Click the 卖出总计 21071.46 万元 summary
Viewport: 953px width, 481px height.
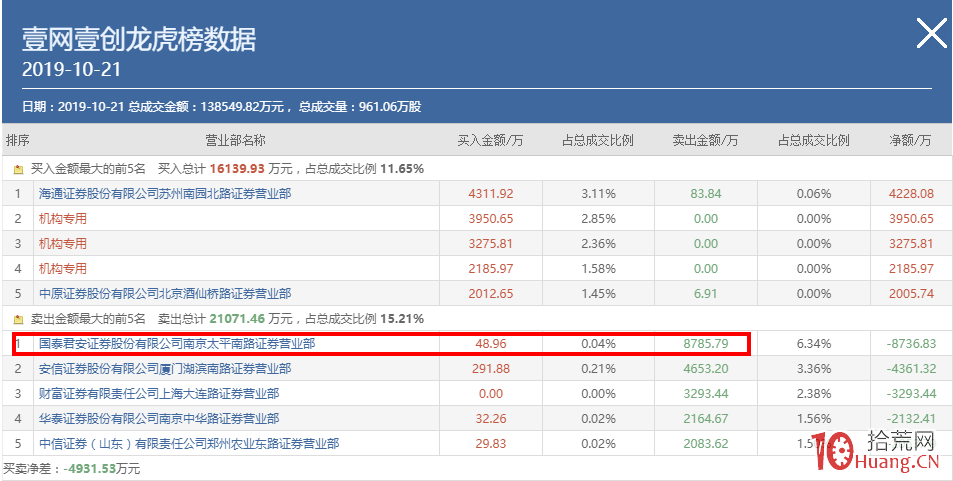point(225,319)
